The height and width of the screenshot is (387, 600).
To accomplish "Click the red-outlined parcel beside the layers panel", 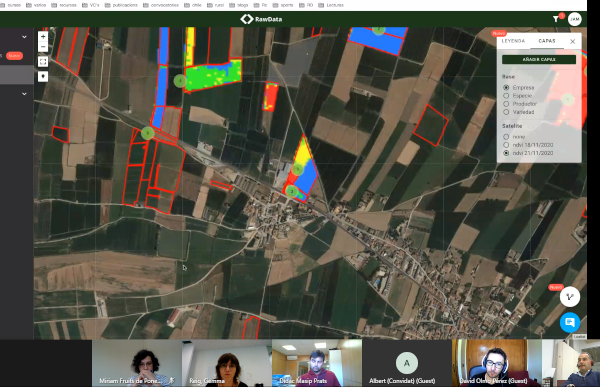I will point(430,125).
